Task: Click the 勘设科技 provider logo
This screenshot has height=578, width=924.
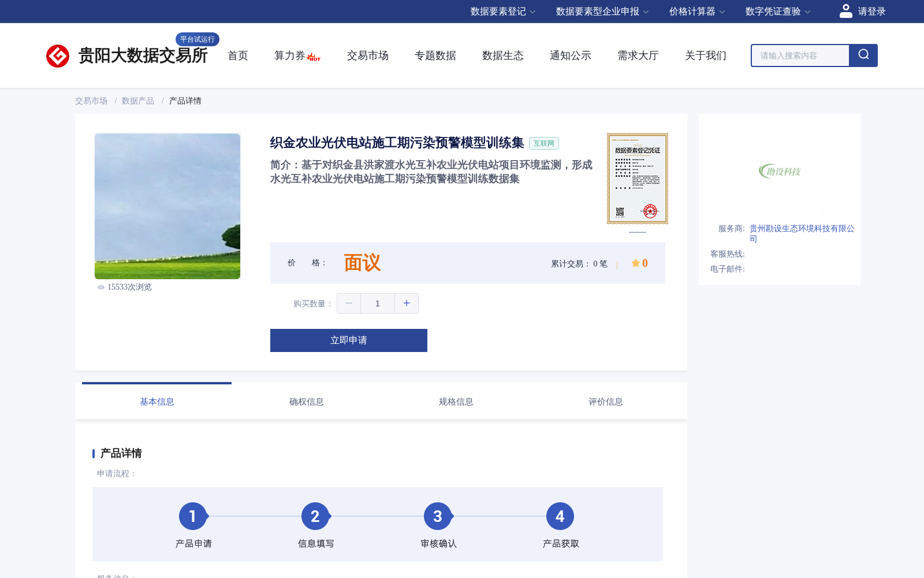Action: 780,171
